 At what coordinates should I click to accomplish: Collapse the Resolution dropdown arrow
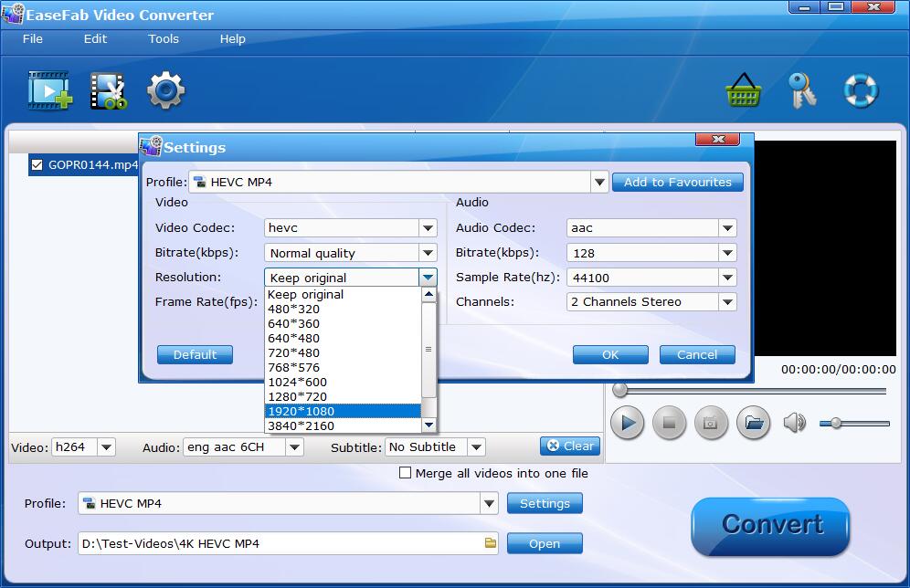click(429, 278)
